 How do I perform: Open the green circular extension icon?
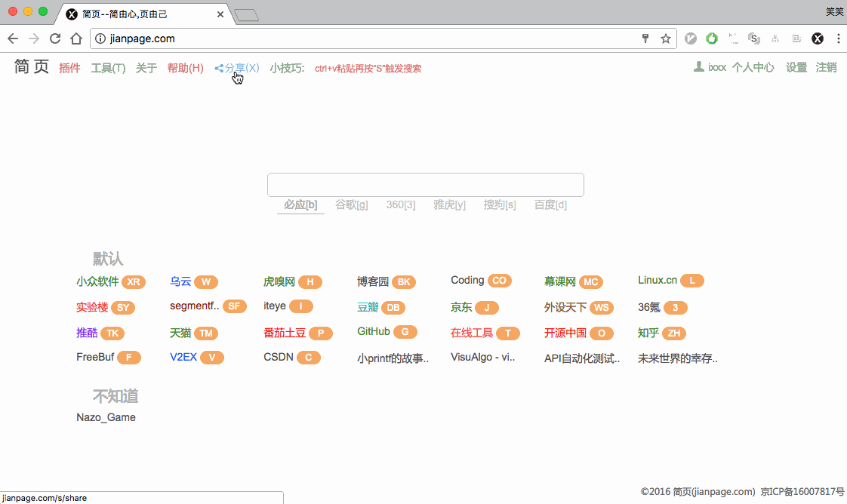click(x=712, y=38)
